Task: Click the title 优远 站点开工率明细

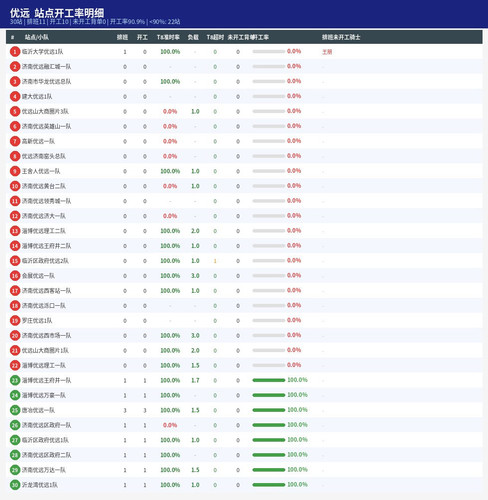Action: pos(57,13)
